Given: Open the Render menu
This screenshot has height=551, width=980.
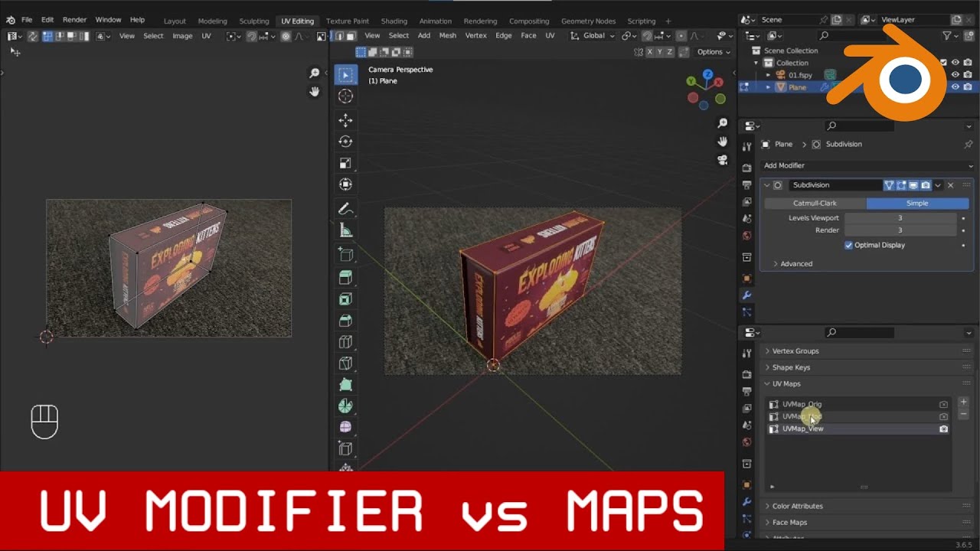Looking at the screenshot, I should pos(74,19).
